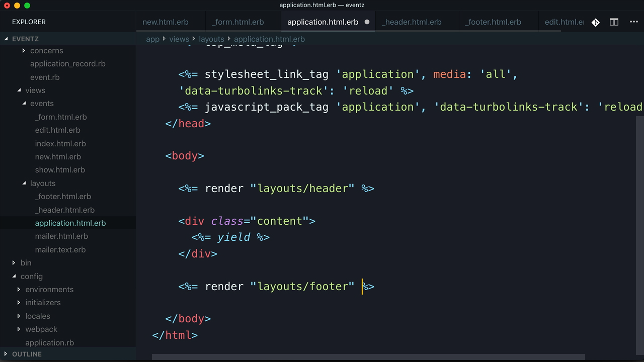The width and height of the screenshot is (644, 362).
Task: Click the 'layouts/footer' string in code
Action: (302, 287)
